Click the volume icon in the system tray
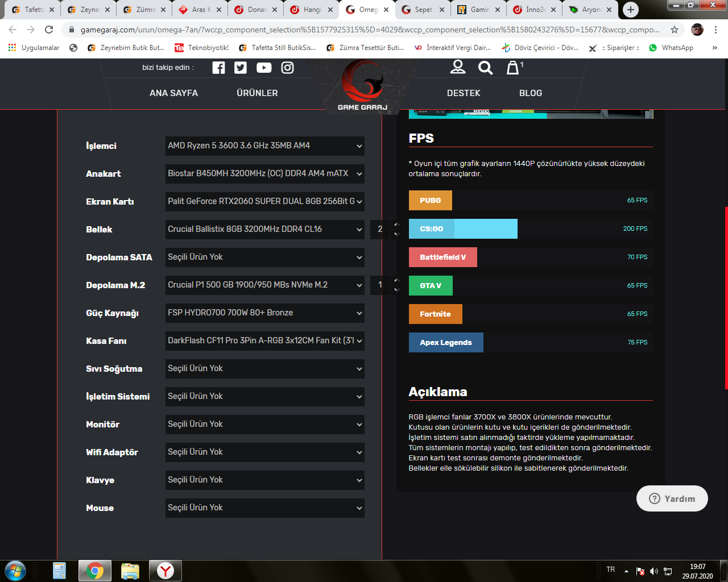 tap(654, 571)
